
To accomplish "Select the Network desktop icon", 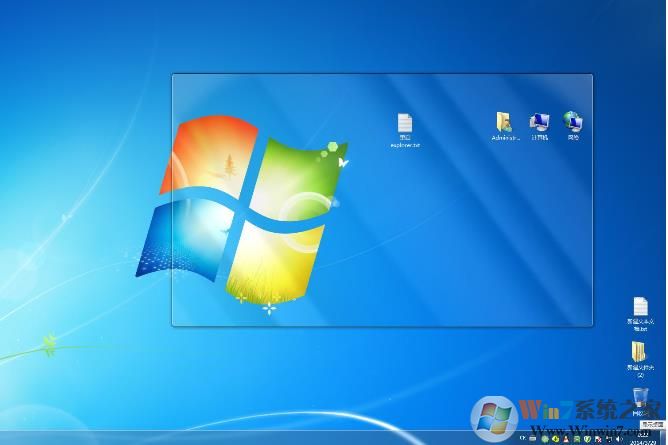I will [573, 123].
